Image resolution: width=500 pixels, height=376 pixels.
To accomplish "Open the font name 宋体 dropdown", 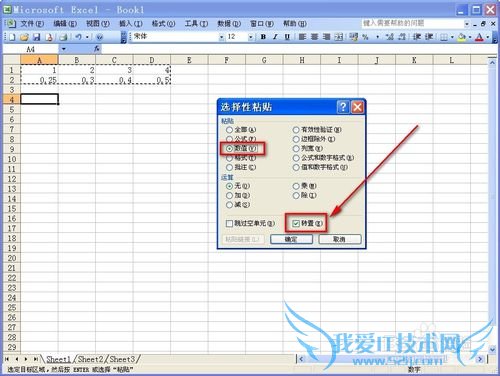I will [221, 37].
